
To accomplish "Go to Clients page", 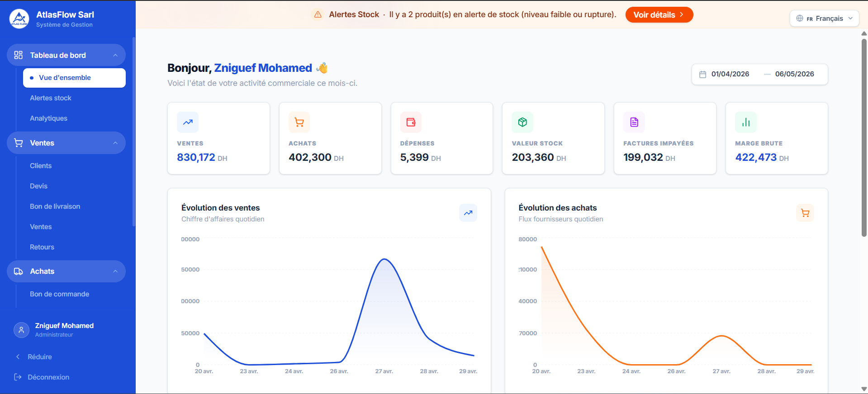I will [41, 166].
